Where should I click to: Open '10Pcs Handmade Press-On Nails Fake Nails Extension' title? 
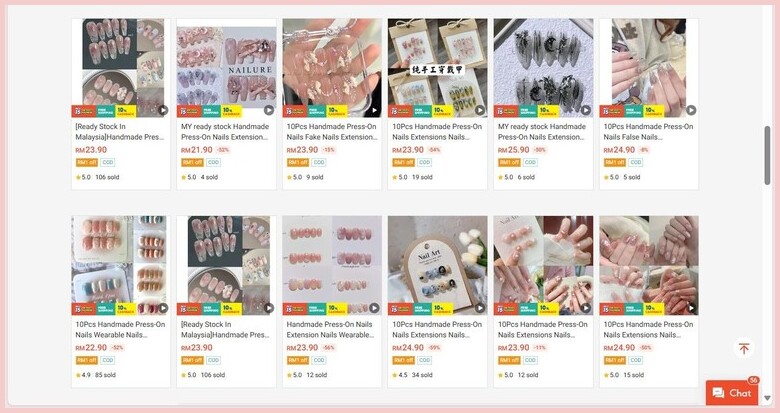click(x=332, y=132)
